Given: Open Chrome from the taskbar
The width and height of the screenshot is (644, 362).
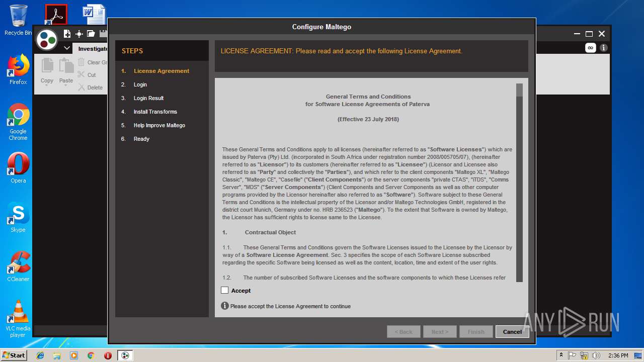Looking at the screenshot, I should [91, 355].
